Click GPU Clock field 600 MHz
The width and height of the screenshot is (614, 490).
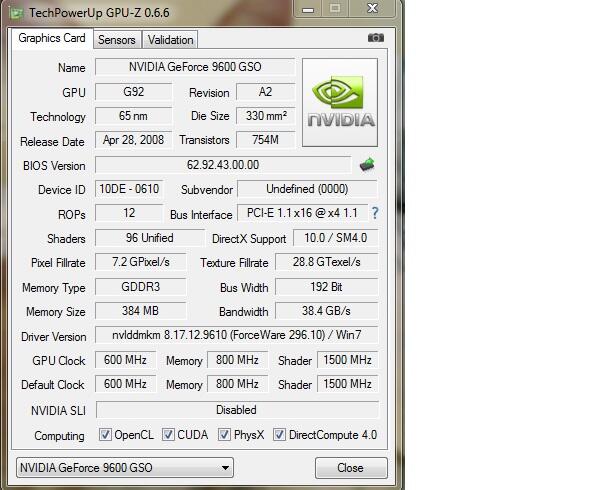coord(125,360)
